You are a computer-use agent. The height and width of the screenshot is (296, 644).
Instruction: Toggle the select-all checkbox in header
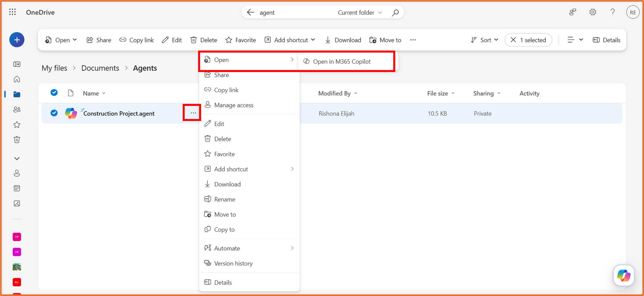click(x=54, y=93)
